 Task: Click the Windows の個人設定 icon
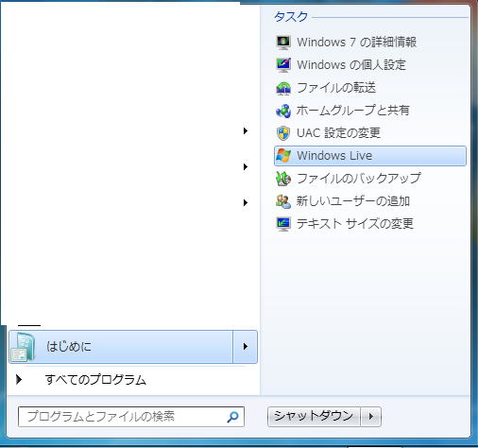tap(283, 65)
